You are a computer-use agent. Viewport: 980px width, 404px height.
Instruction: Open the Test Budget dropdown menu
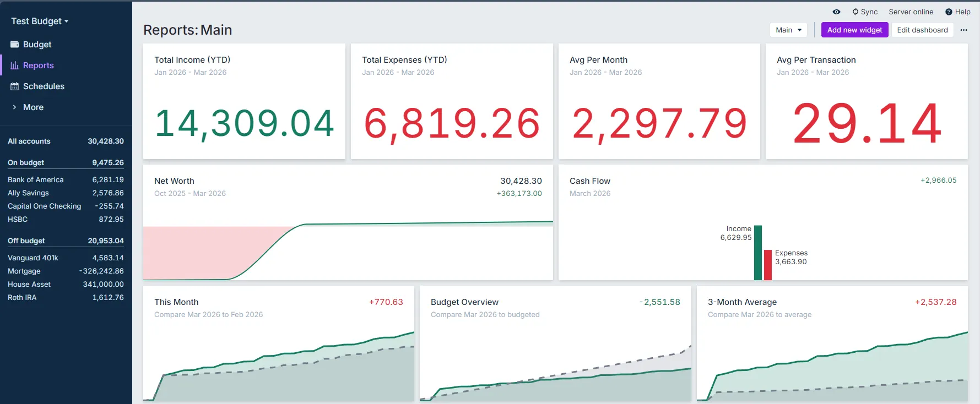[x=40, y=21]
